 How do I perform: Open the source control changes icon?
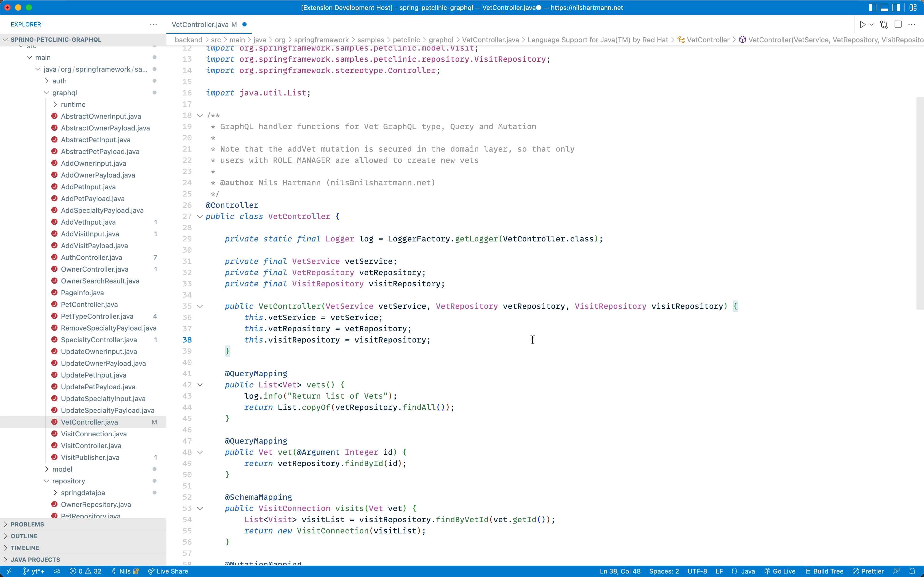tap(884, 24)
